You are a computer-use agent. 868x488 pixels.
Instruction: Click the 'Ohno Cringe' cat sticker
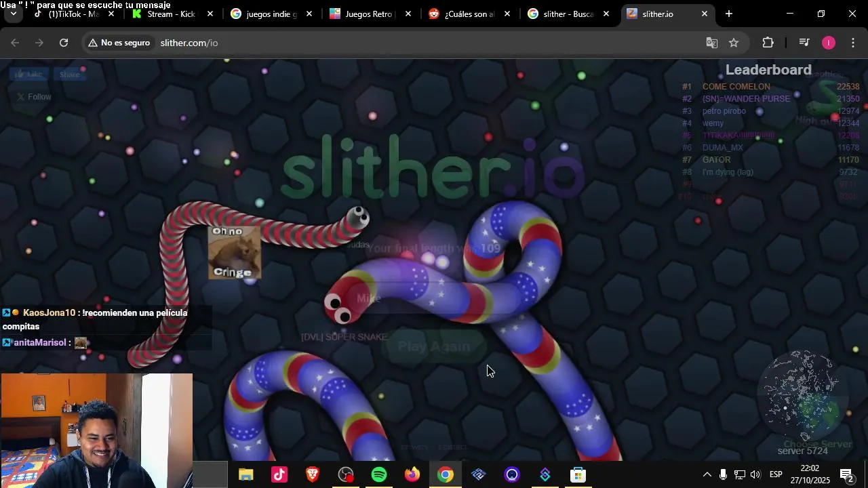[234, 252]
